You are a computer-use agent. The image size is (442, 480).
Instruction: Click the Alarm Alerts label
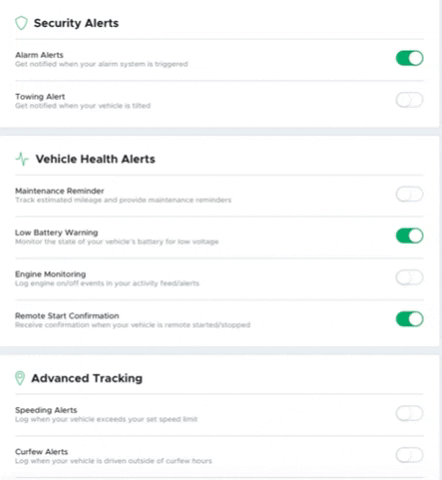(x=39, y=55)
